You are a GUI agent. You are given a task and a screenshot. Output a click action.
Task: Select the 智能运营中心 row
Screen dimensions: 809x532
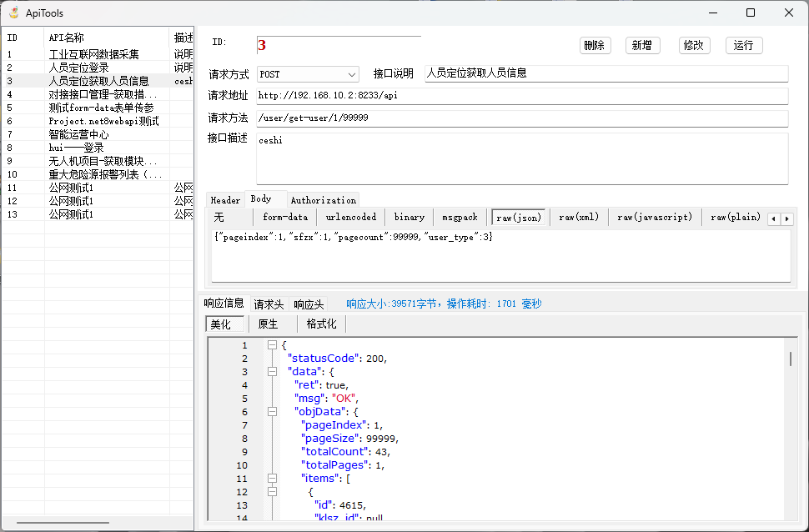point(98,135)
